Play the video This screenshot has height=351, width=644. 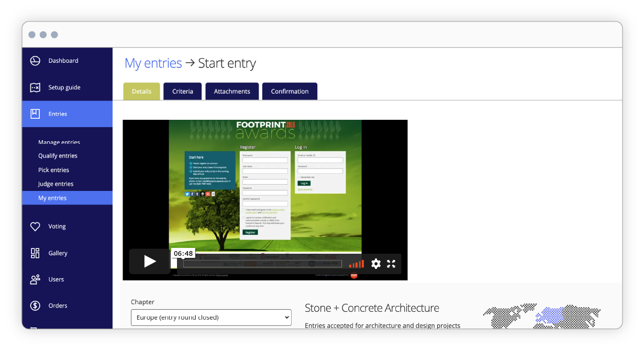[150, 262]
